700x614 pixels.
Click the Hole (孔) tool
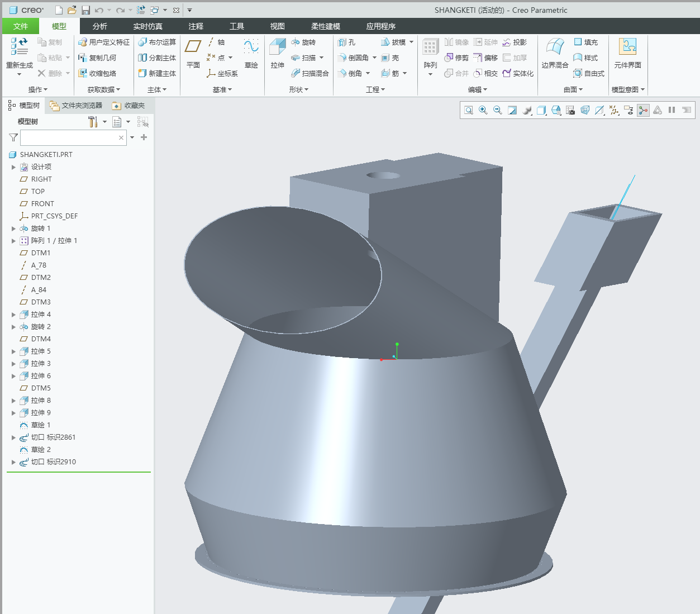pyautogui.click(x=347, y=42)
